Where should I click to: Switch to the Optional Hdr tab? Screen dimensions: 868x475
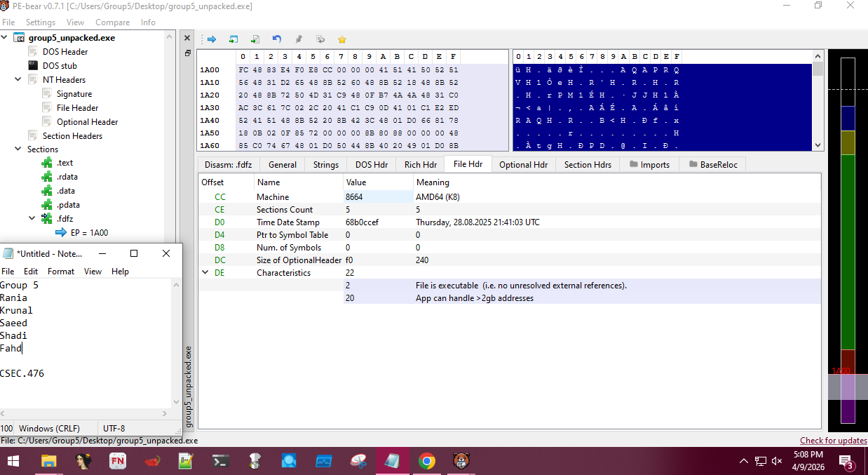pyautogui.click(x=523, y=164)
